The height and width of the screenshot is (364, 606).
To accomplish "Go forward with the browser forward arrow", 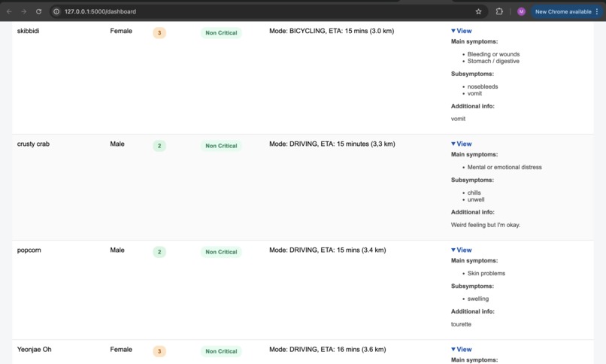I will [x=24, y=11].
